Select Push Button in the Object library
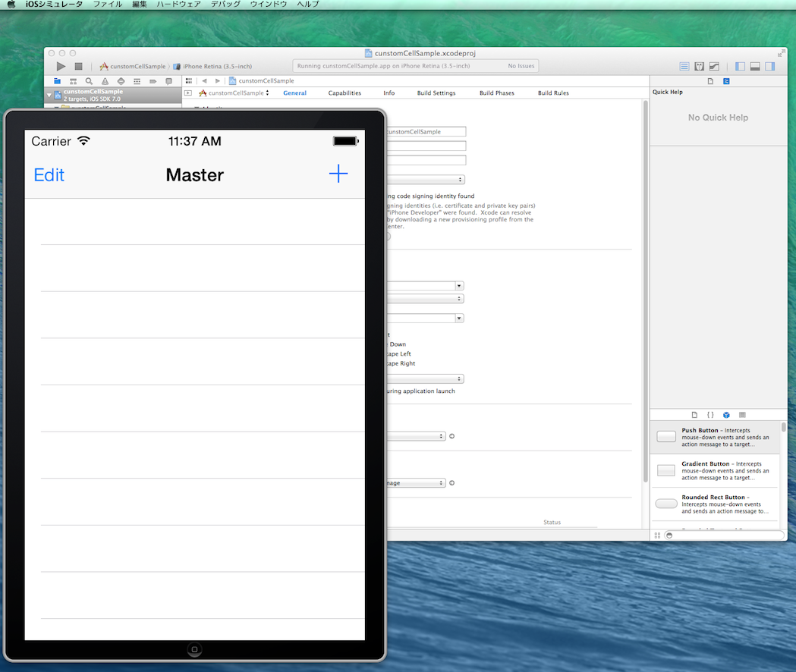The image size is (796, 672). tap(715, 437)
